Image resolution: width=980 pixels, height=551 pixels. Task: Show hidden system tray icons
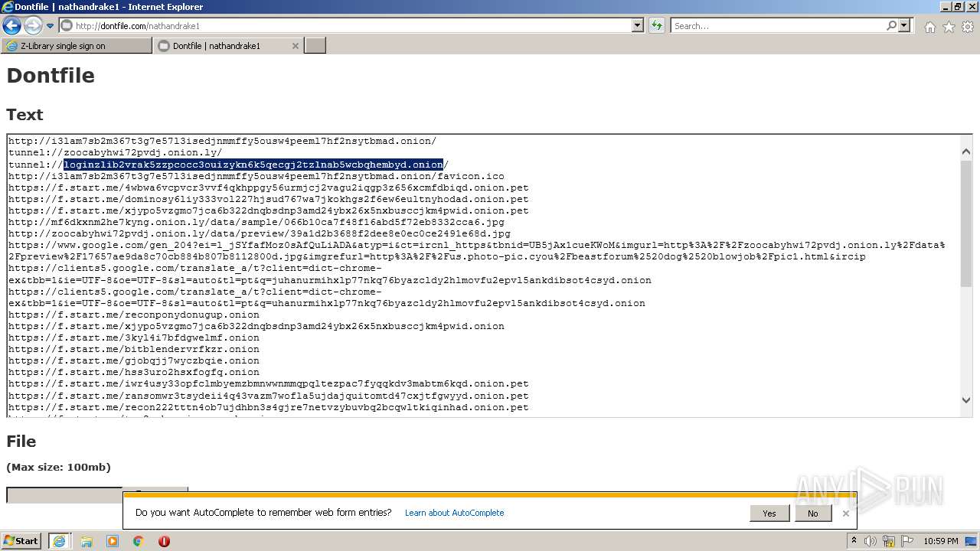coord(854,541)
